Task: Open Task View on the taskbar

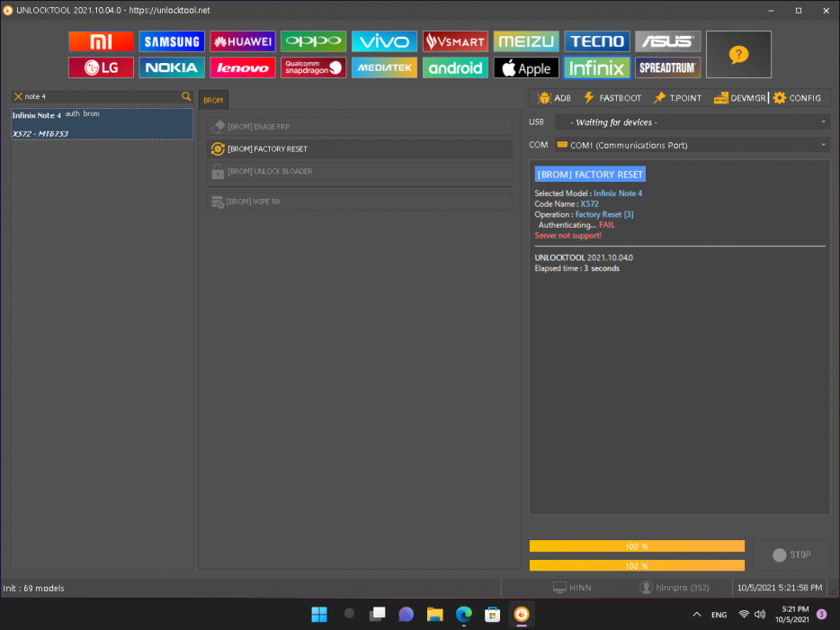Action: coord(377,615)
